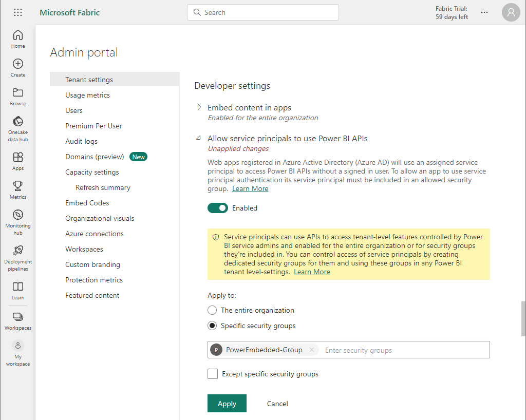This screenshot has height=420, width=526.
Task: Click the user profile avatar
Action: point(511,12)
